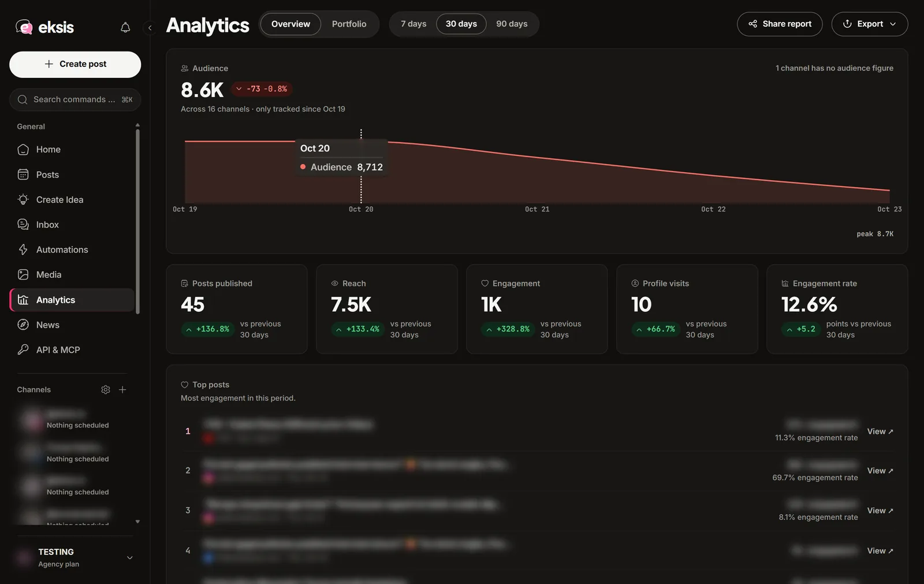Image resolution: width=924 pixels, height=584 pixels.
Task: Open Inbox in sidebar
Action: click(x=72, y=225)
